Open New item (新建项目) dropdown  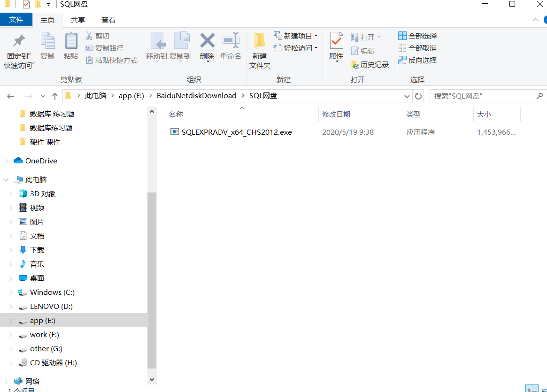pos(296,36)
